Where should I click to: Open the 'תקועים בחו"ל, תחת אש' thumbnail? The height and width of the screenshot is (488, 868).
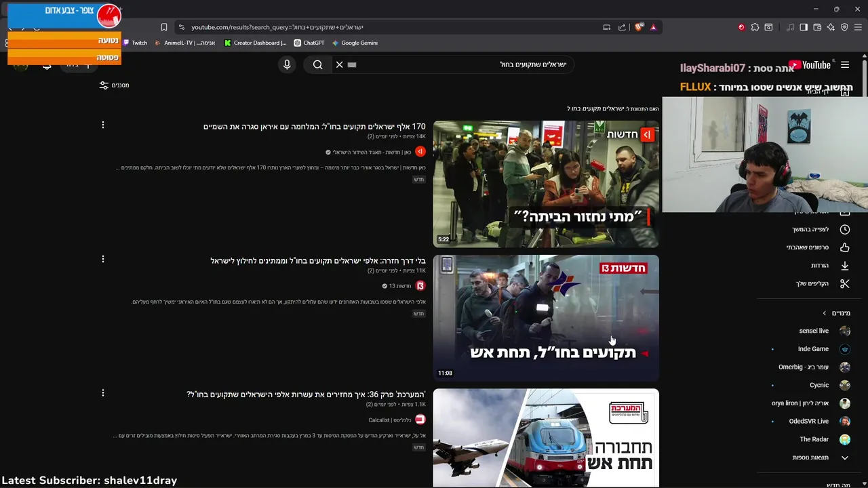(546, 318)
